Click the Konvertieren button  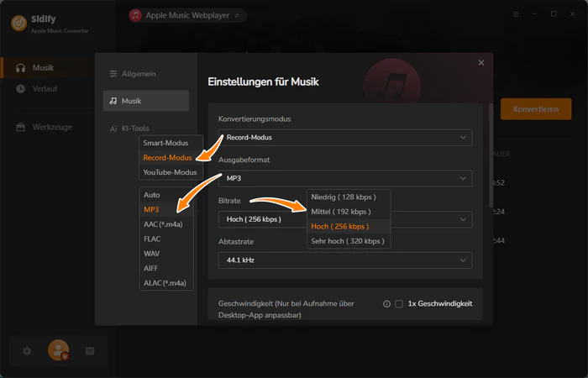point(536,109)
